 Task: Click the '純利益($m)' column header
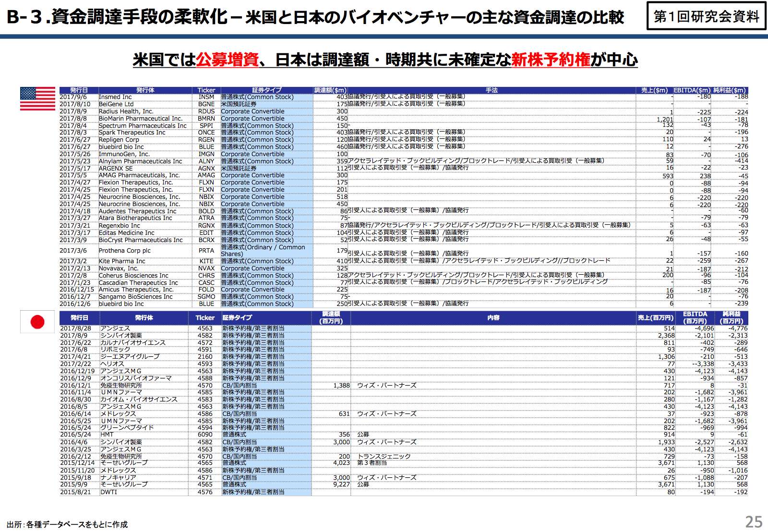coord(730,90)
